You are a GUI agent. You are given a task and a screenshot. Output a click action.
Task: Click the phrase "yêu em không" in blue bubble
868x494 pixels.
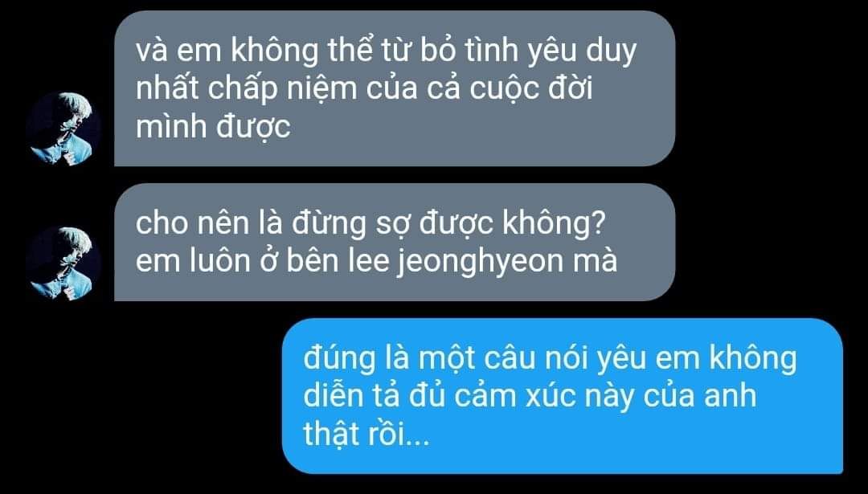(x=696, y=360)
